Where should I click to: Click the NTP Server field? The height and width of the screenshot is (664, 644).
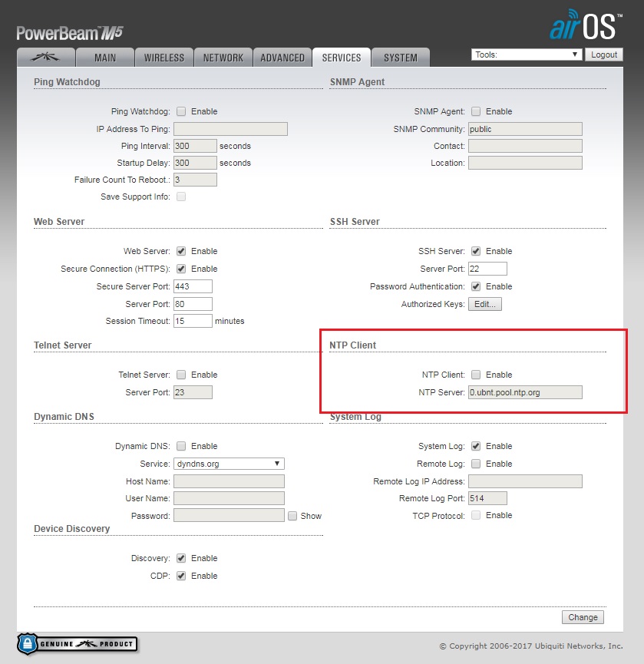[x=525, y=392]
